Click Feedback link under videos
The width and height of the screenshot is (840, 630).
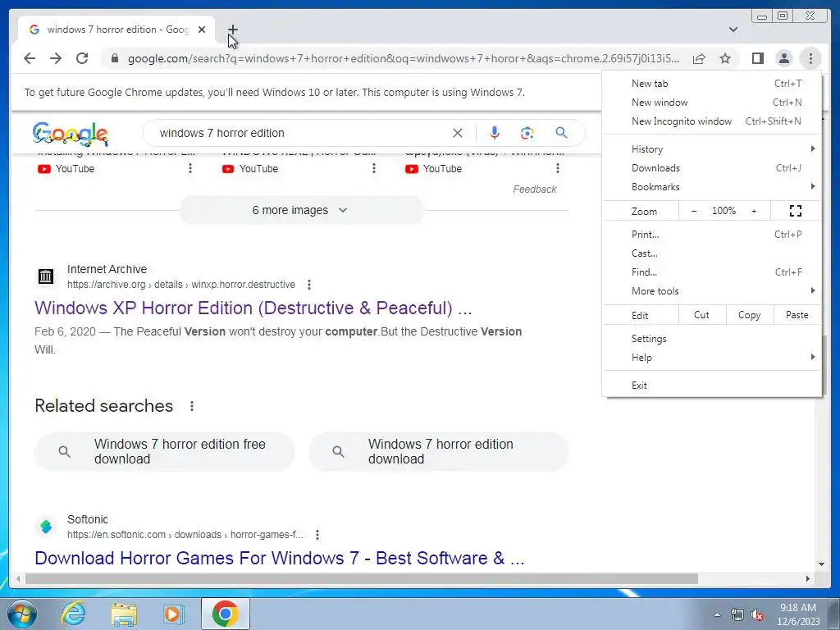point(535,189)
